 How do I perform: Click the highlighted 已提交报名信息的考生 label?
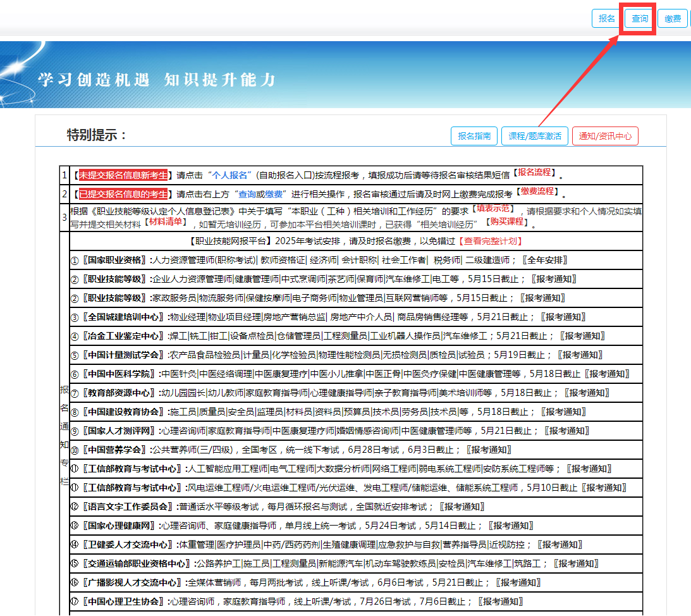click(123, 194)
